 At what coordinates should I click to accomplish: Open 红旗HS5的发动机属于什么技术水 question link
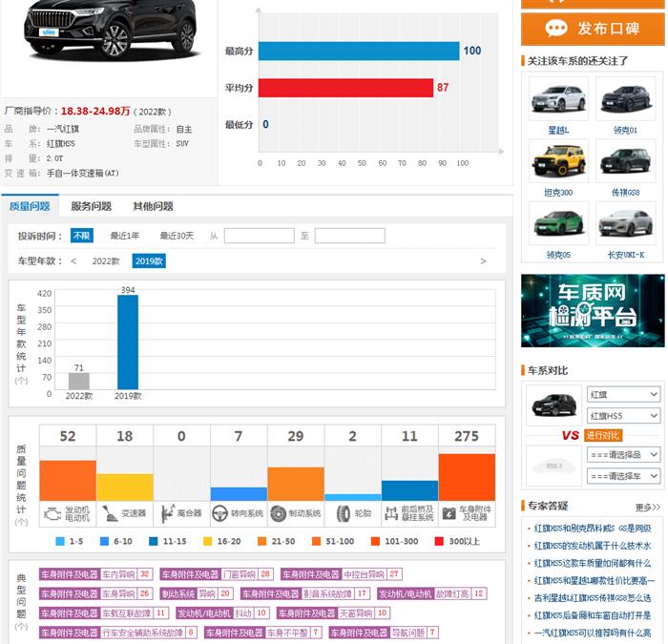tap(593, 546)
